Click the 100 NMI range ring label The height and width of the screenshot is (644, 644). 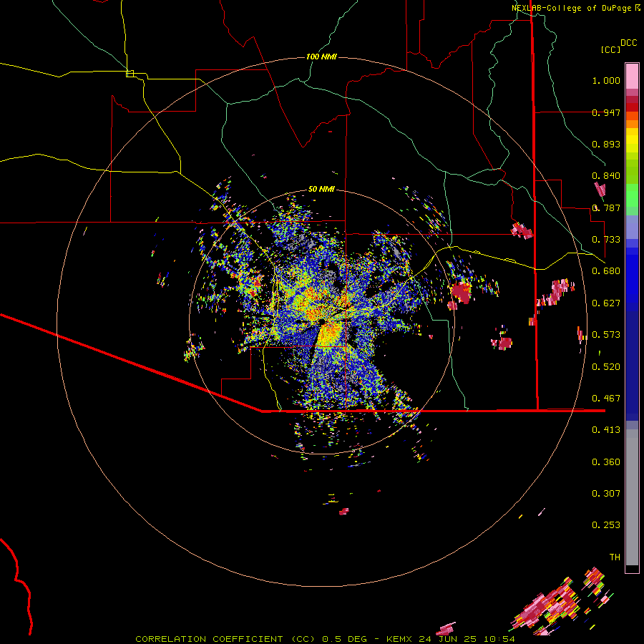(x=321, y=57)
